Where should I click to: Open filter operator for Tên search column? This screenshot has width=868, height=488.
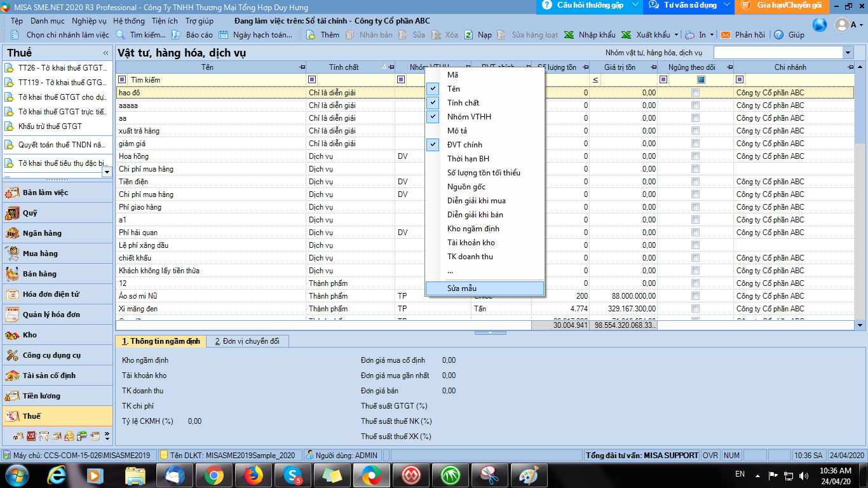pyautogui.click(x=123, y=80)
